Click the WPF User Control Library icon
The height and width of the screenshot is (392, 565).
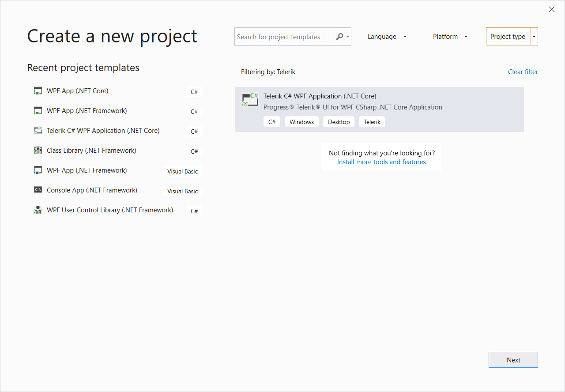click(38, 210)
